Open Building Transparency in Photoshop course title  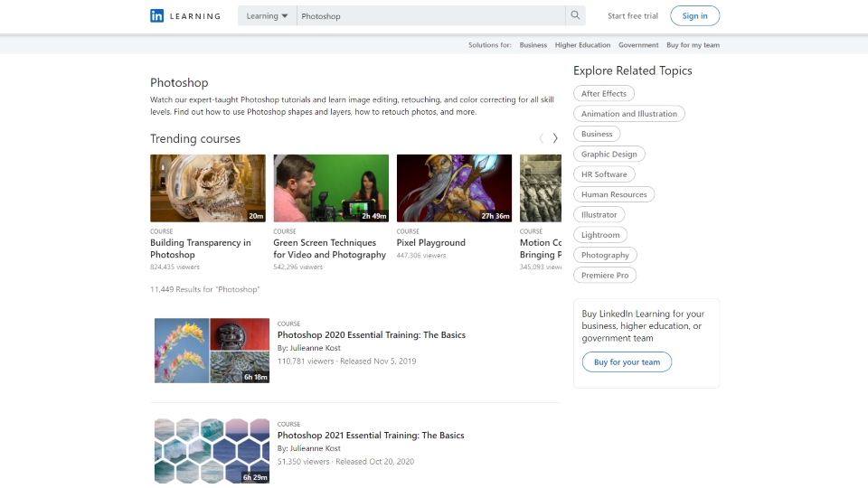pos(201,249)
